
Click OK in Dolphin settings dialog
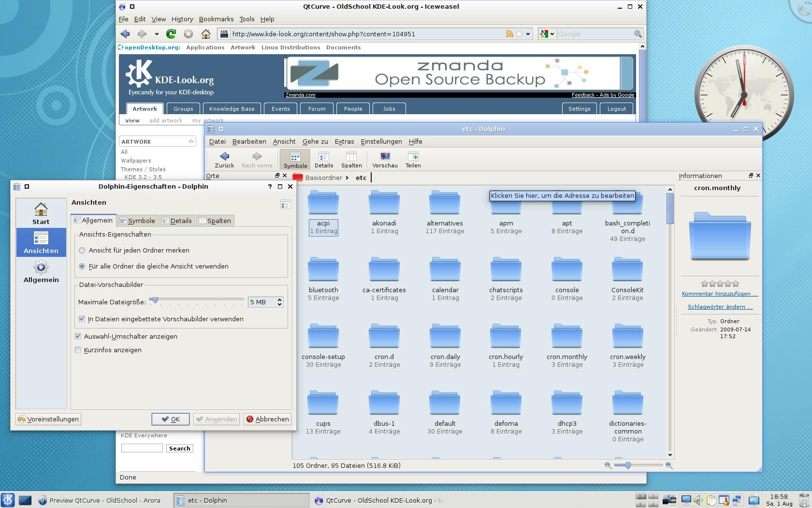pyautogui.click(x=171, y=419)
